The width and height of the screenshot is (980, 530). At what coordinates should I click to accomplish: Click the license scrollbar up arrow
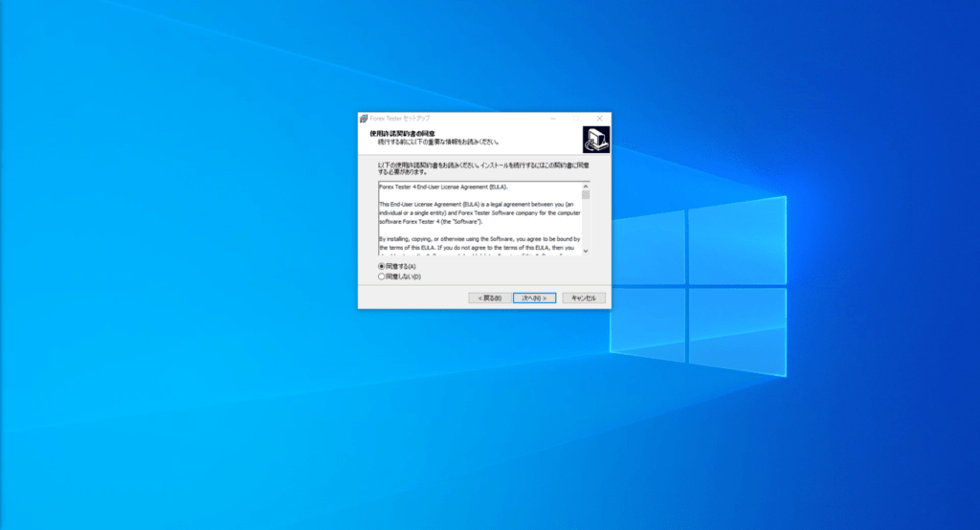pos(586,187)
